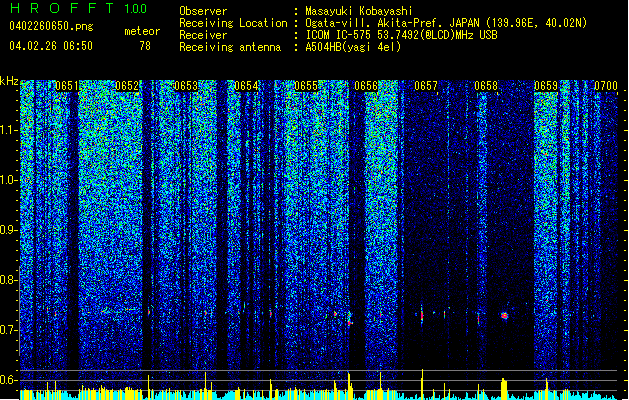Click the 0658 time marker
This screenshot has height=400, width=629.
point(486,86)
